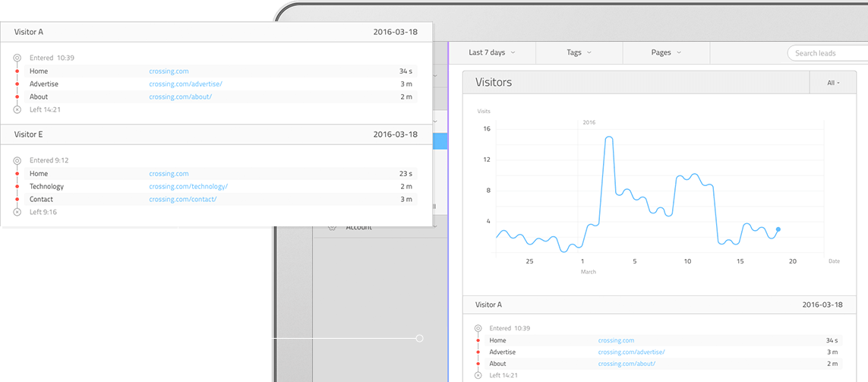This screenshot has width=868, height=382.
Task: Click the 2016-03-18 date in dashboard Visitor A panel
Action: coord(822,305)
